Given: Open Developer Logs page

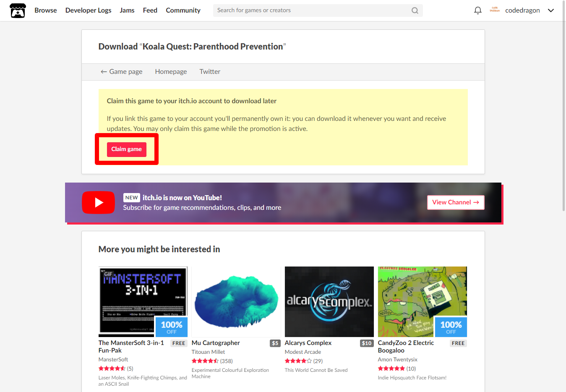Looking at the screenshot, I should click(88, 10).
